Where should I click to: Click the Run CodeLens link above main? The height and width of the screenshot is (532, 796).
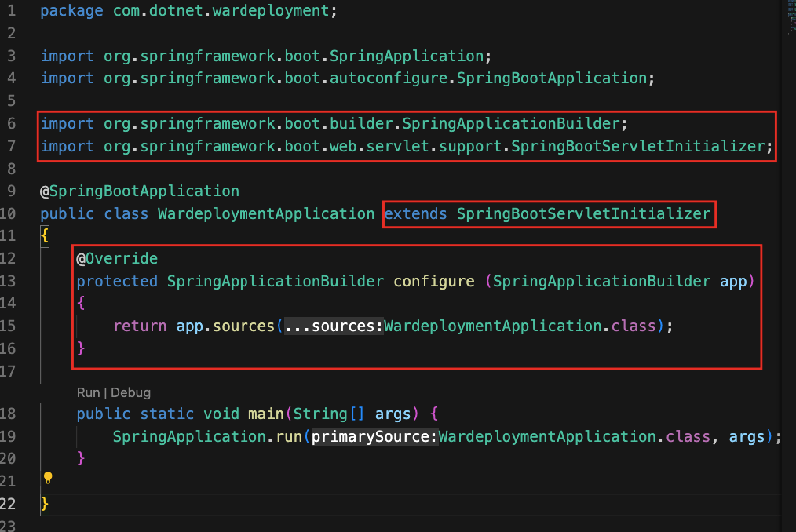coord(89,392)
